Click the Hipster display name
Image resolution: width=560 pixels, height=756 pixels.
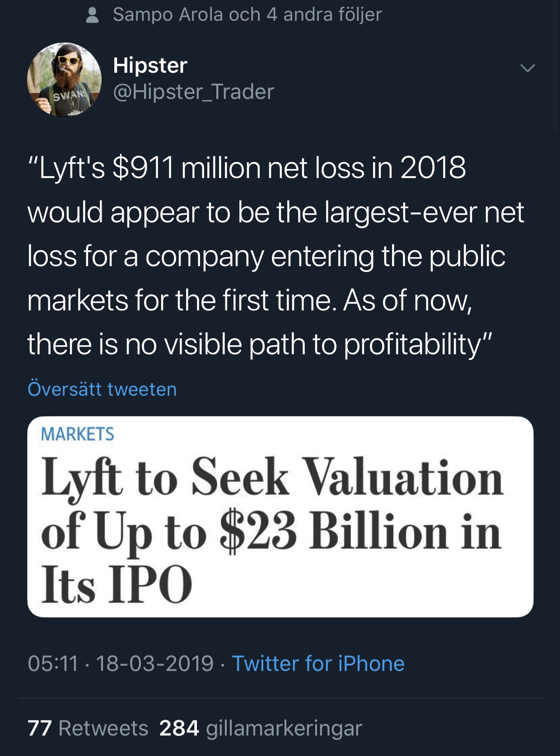click(150, 65)
